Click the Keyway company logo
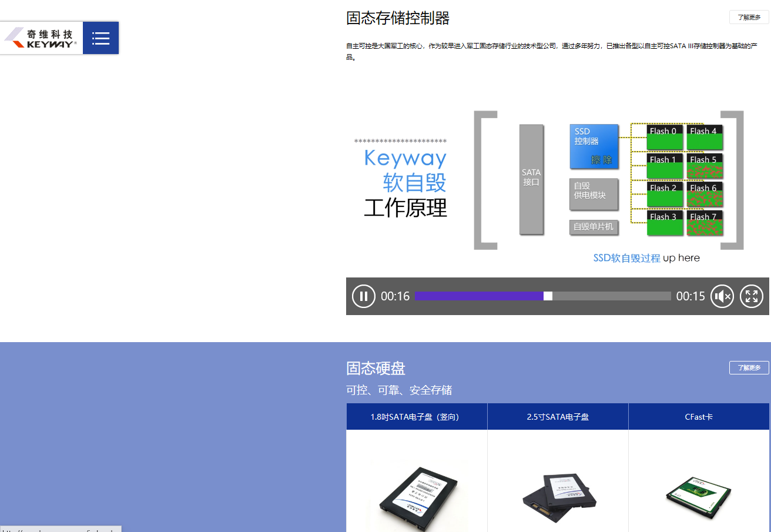Image resolution: width=771 pixels, height=532 pixels. tap(42, 38)
